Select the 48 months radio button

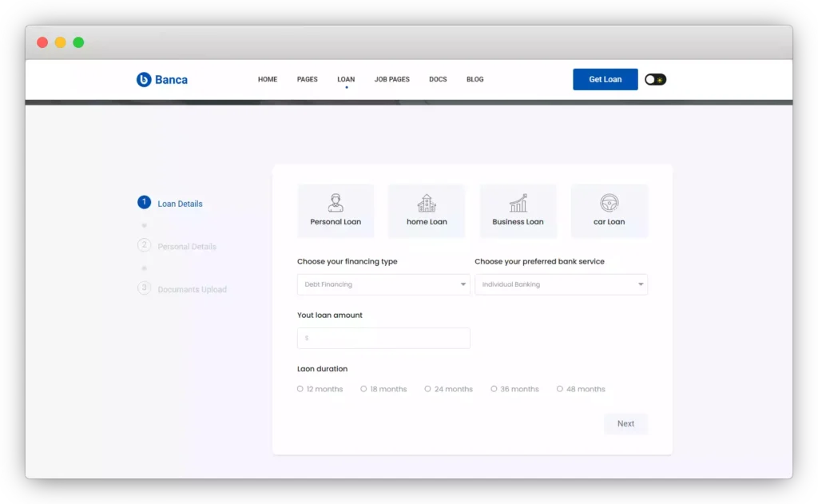pos(560,389)
